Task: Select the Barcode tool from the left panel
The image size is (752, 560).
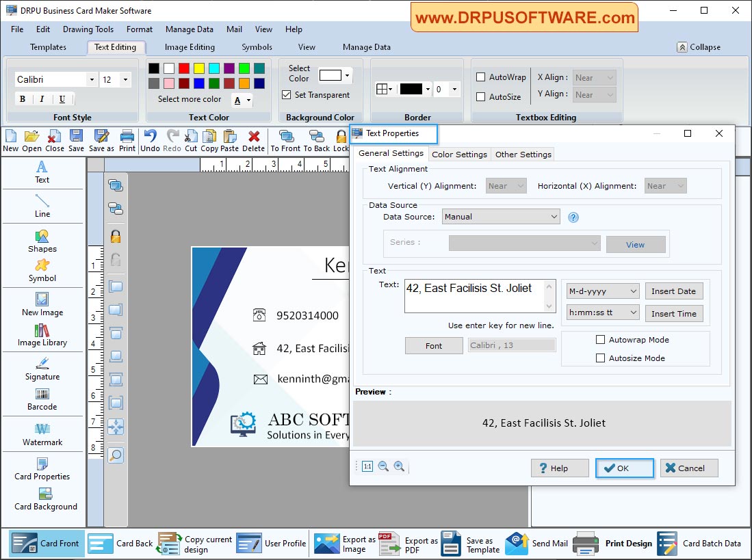Action: [x=42, y=399]
